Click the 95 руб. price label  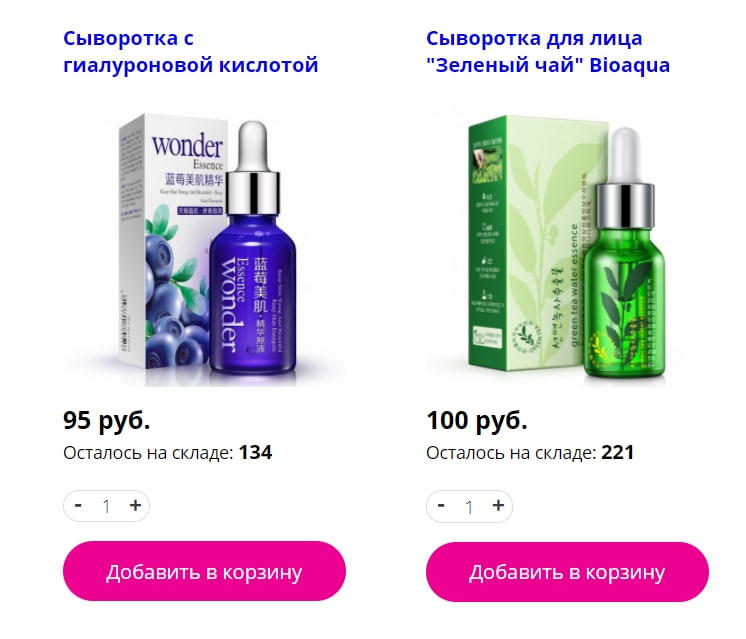[107, 421]
